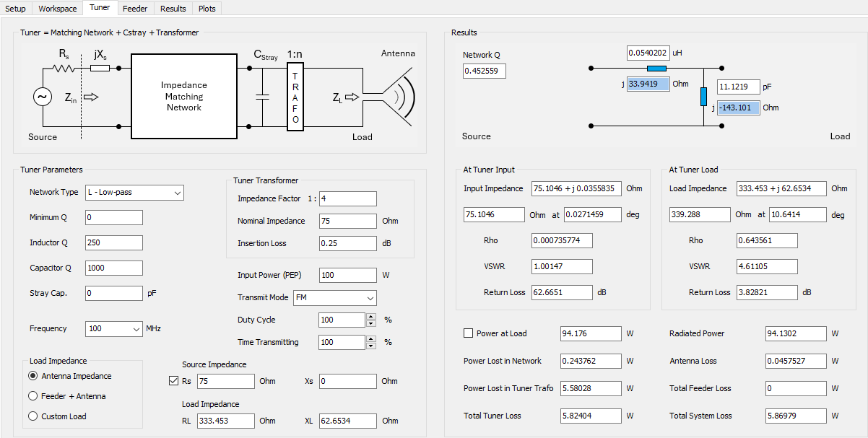Click the VSWR field at Tuner Load
The image size is (868, 438).
coord(767,267)
